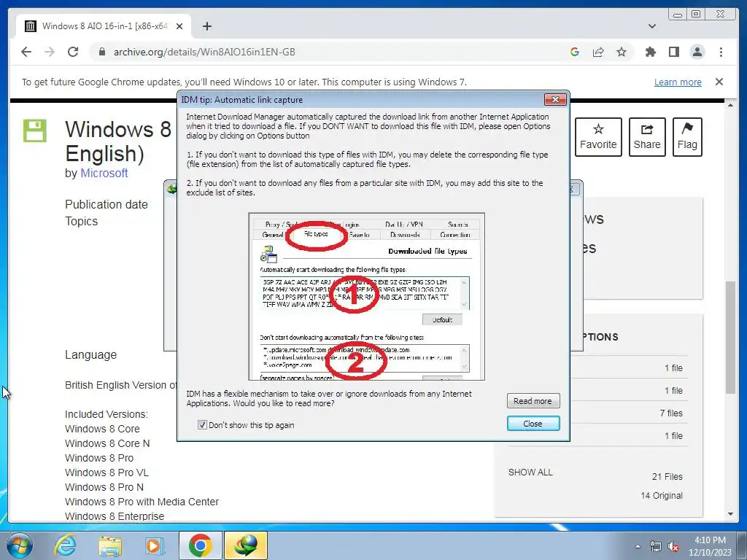747x560 pixels.
Task: Click the Google icon in address bar
Action: pos(575,52)
